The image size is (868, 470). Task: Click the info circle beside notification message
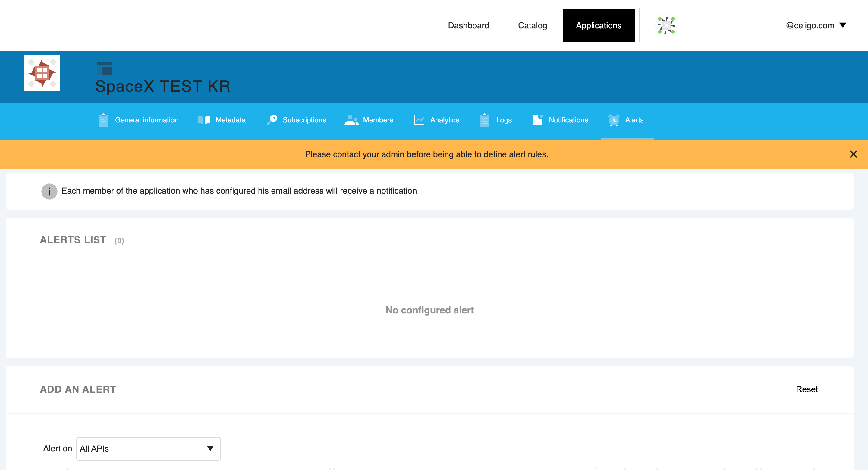49,191
